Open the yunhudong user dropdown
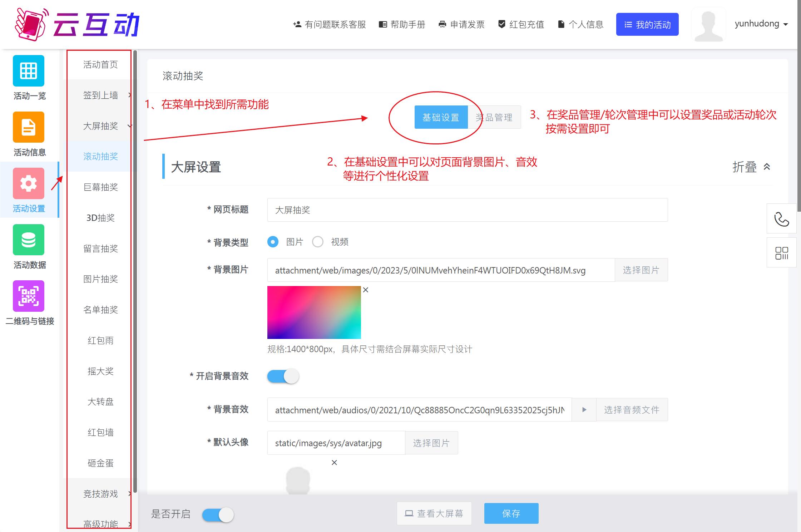Viewport: 801px width, 532px height. [761, 24]
